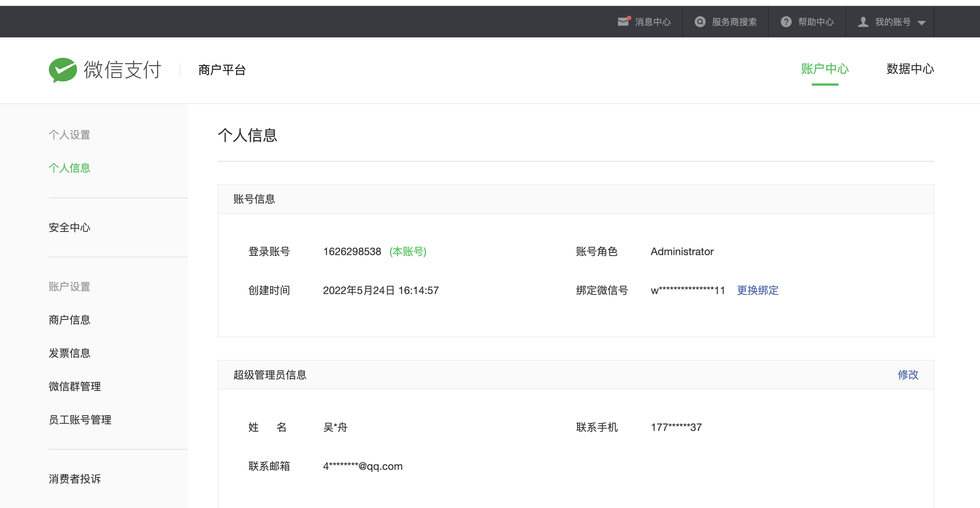Click the 消息中心 text label

pyautogui.click(x=652, y=22)
